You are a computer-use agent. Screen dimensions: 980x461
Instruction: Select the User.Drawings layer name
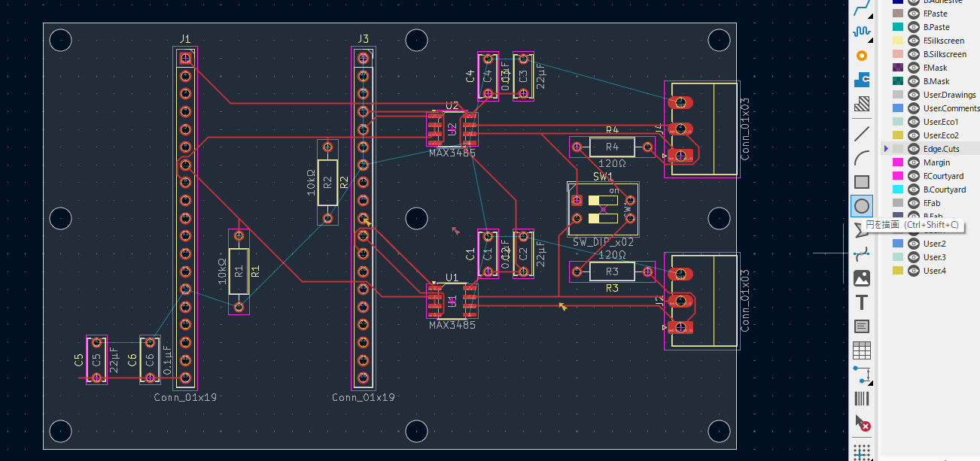coord(949,95)
